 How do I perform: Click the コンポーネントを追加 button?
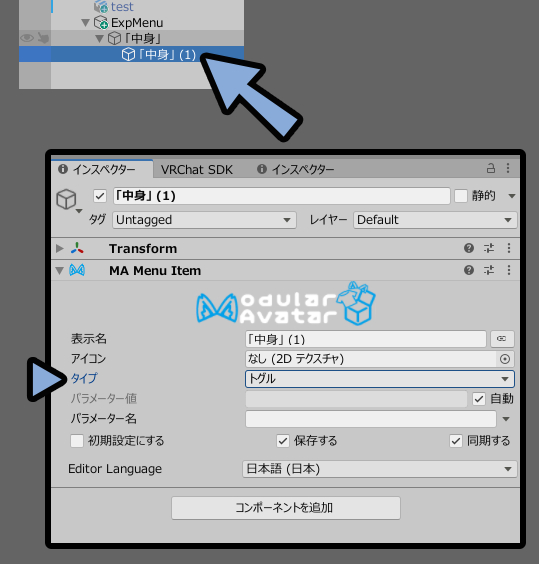(286, 508)
